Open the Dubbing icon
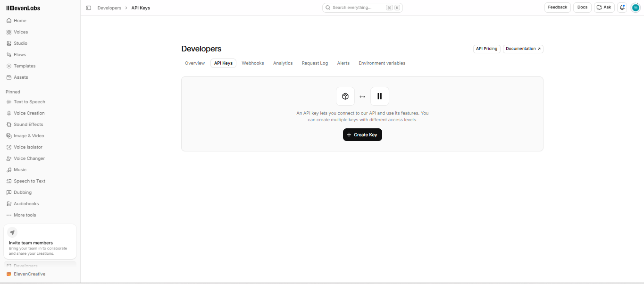Screen dimensions: 644x284 click(9, 192)
